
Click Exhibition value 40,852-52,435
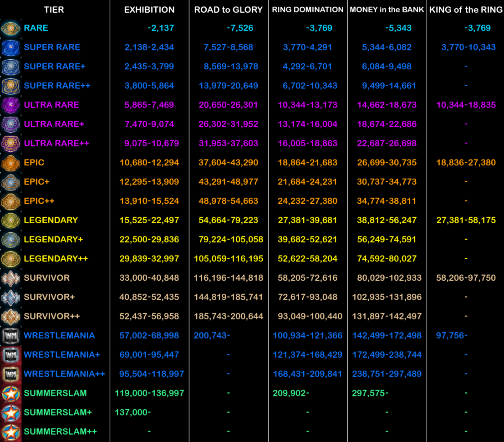(149, 297)
